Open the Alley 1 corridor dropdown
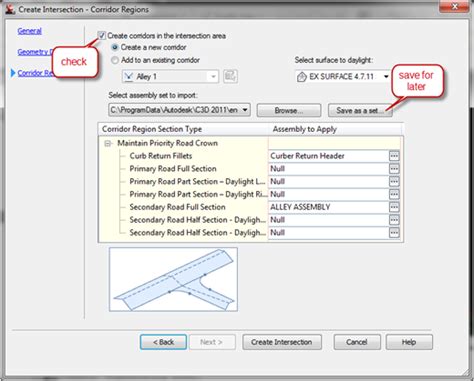The image size is (474, 381). point(170,77)
